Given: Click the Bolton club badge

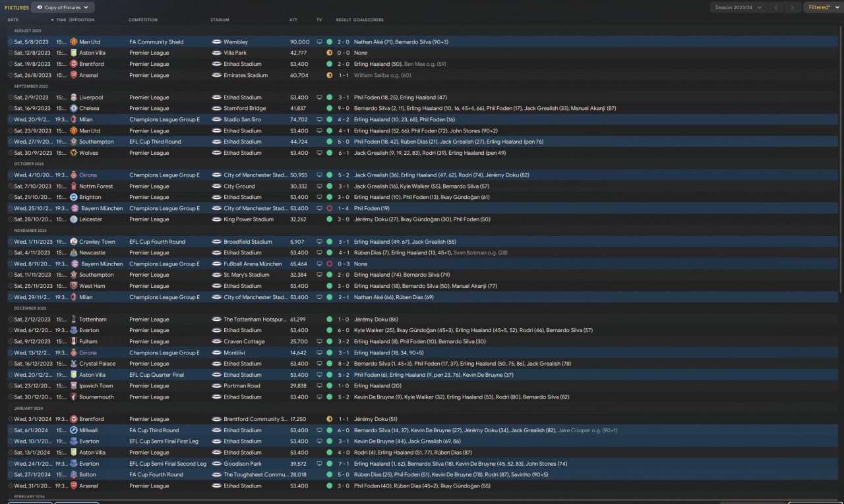Looking at the screenshot, I should [74, 474].
